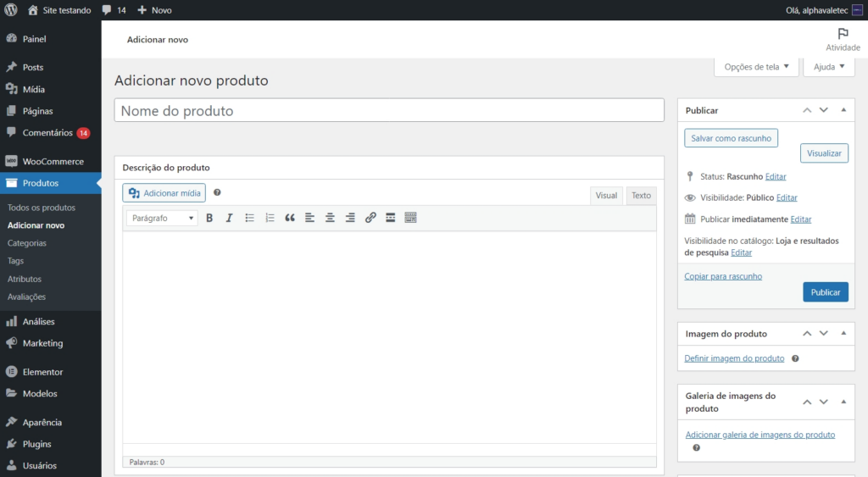Apply blockquote formatting
868x477 pixels.
(290, 218)
